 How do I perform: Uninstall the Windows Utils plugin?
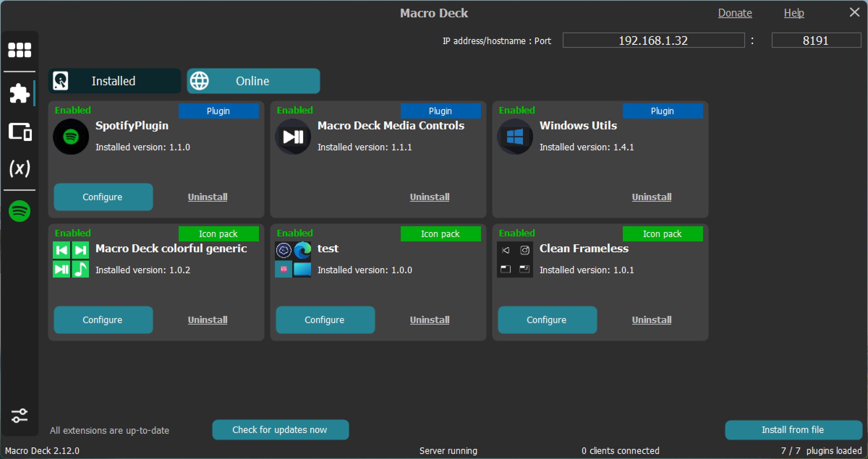click(651, 197)
